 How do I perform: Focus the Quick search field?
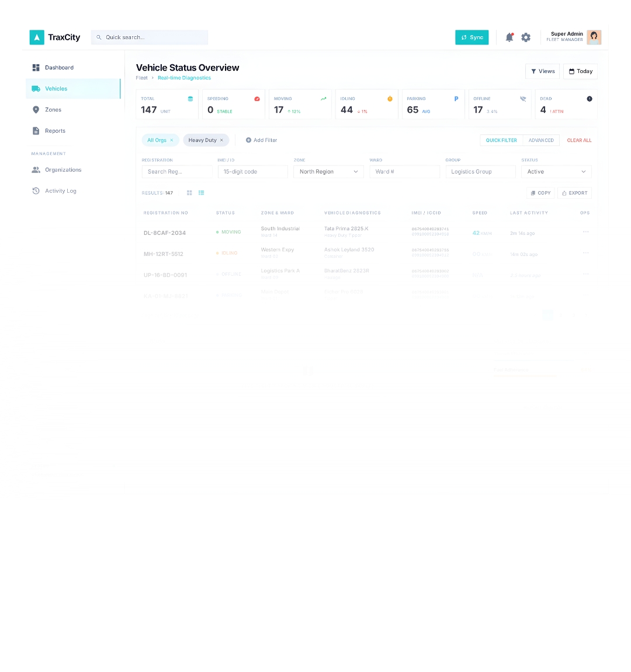pos(150,37)
